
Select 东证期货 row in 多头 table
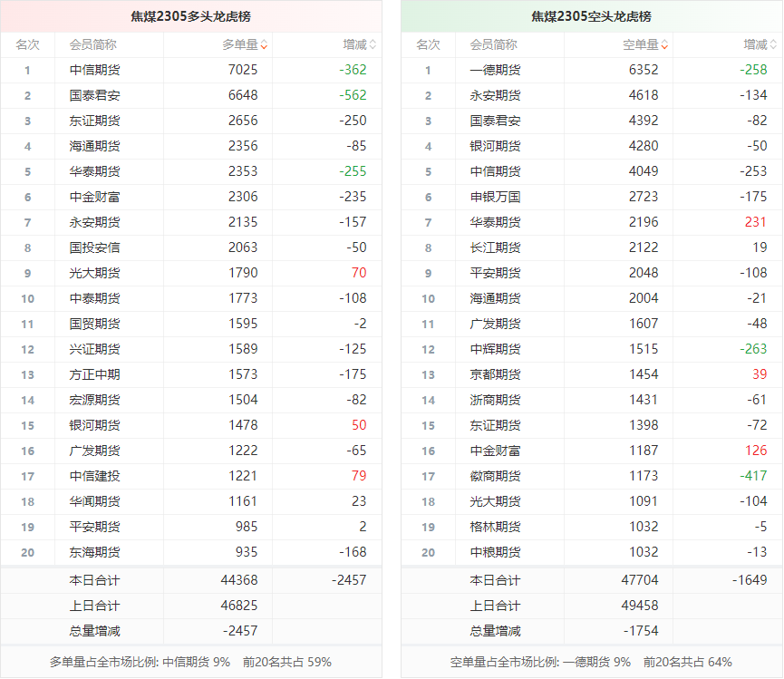[94, 121]
